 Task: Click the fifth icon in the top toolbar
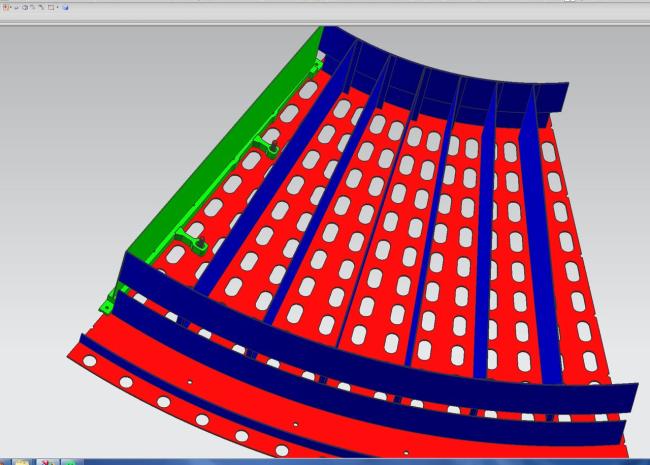(x=40, y=7)
